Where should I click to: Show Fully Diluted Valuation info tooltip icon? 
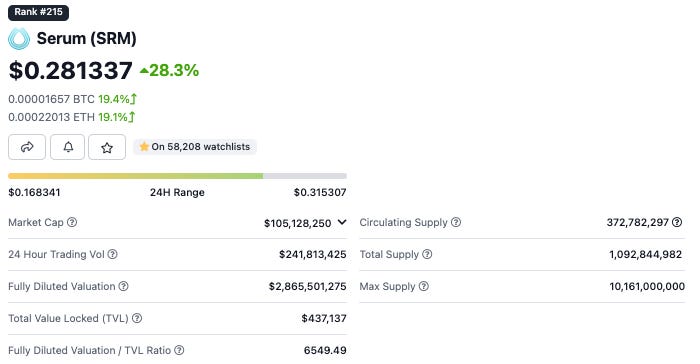[124, 286]
